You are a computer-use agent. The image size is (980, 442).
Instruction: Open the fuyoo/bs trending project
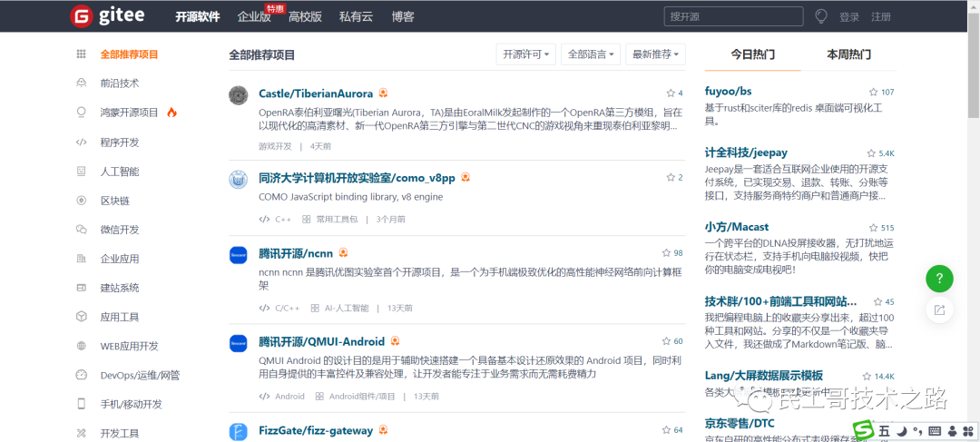[x=728, y=92]
